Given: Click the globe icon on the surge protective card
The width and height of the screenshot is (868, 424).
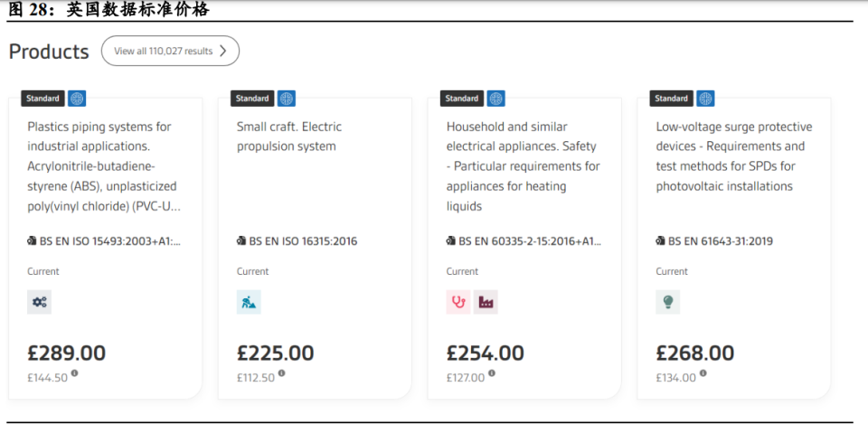Looking at the screenshot, I should click(x=706, y=99).
